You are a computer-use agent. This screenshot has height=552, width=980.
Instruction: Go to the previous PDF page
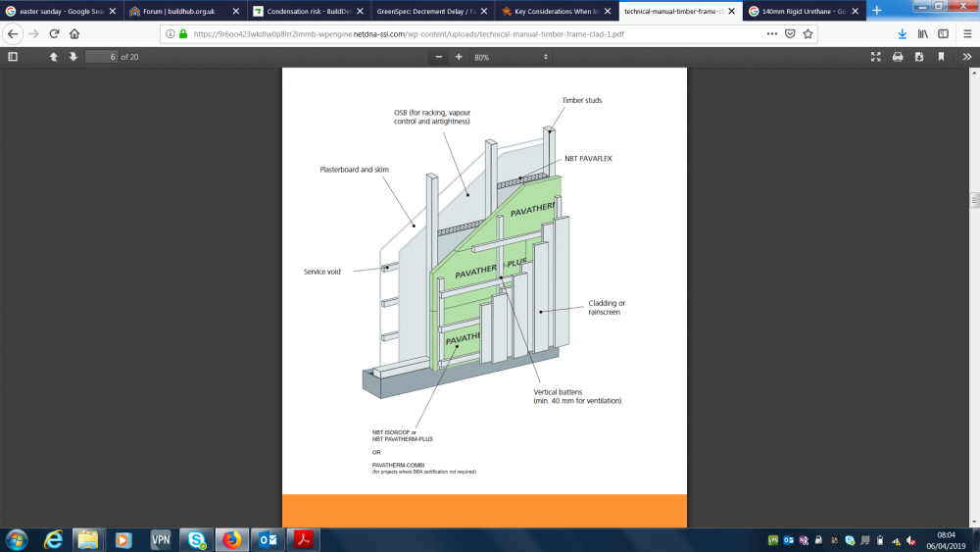pos(54,57)
